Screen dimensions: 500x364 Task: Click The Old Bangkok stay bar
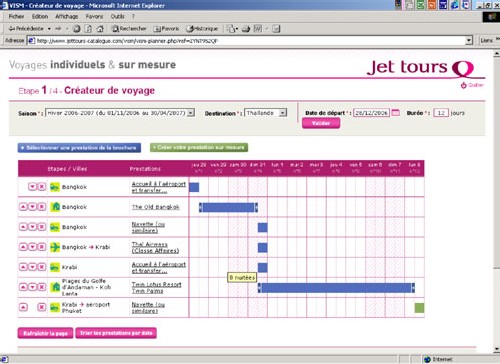tap(228, 208)
